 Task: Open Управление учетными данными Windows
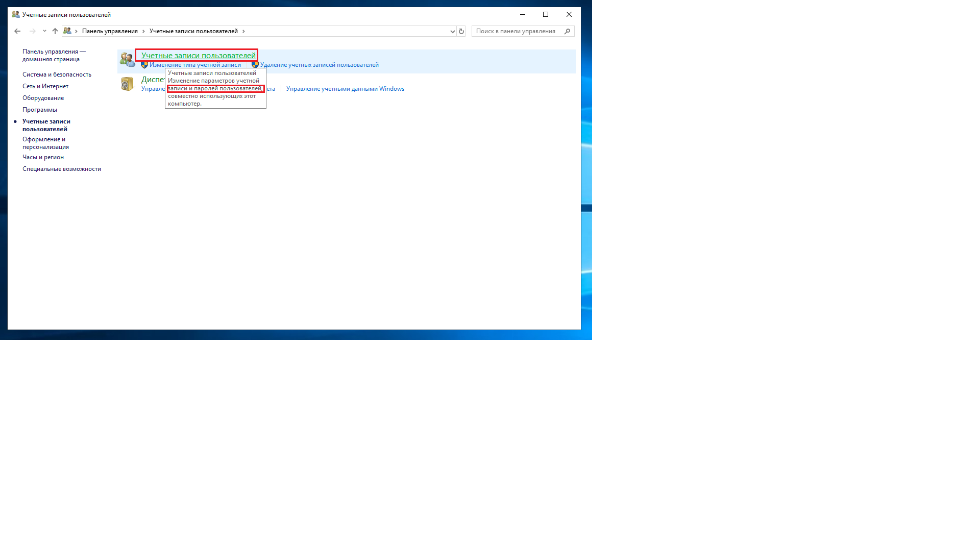tap(345, 89)
